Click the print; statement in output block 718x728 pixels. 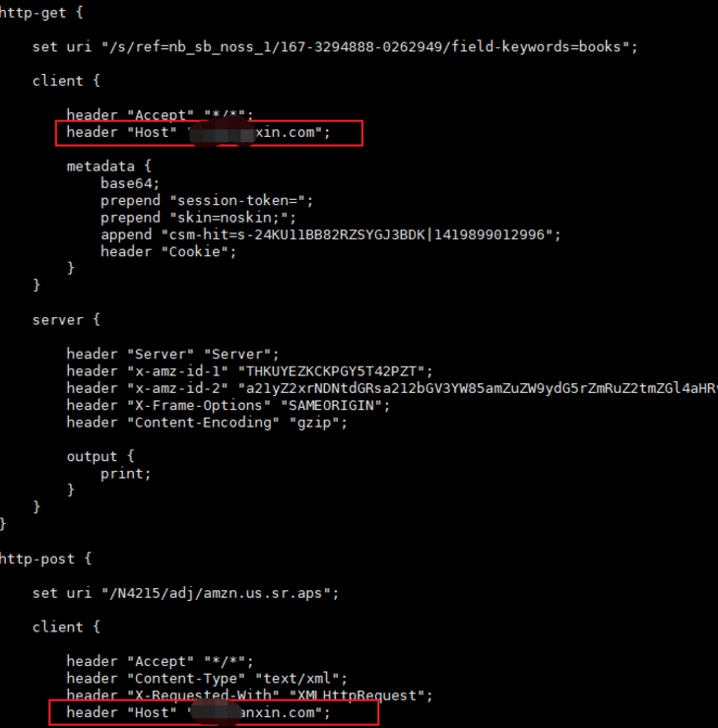click(126, 474)
